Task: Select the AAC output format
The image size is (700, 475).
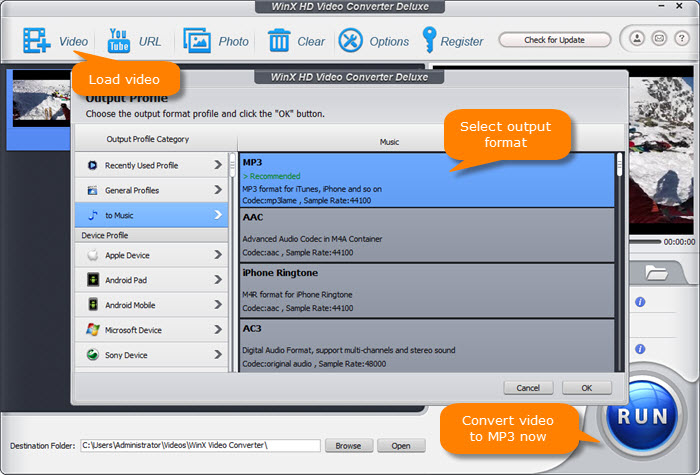Action: pyautogui.click(x=427, y=235)
